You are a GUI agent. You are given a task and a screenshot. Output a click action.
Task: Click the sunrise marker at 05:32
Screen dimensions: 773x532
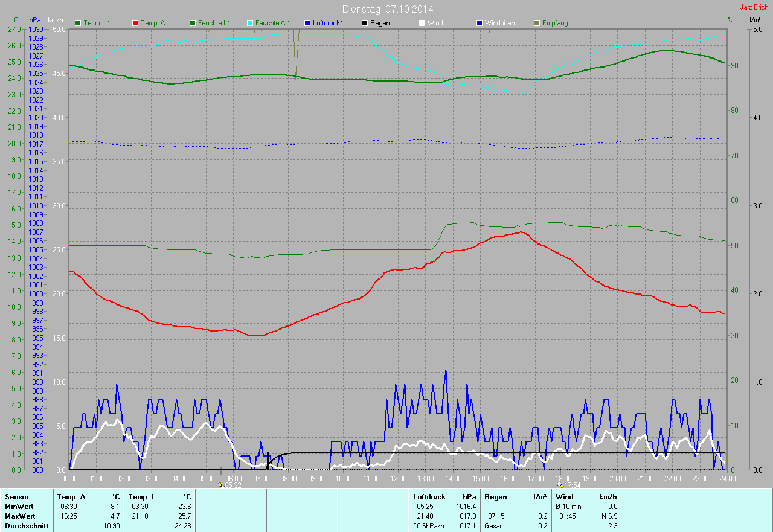[x=221, y=484]
